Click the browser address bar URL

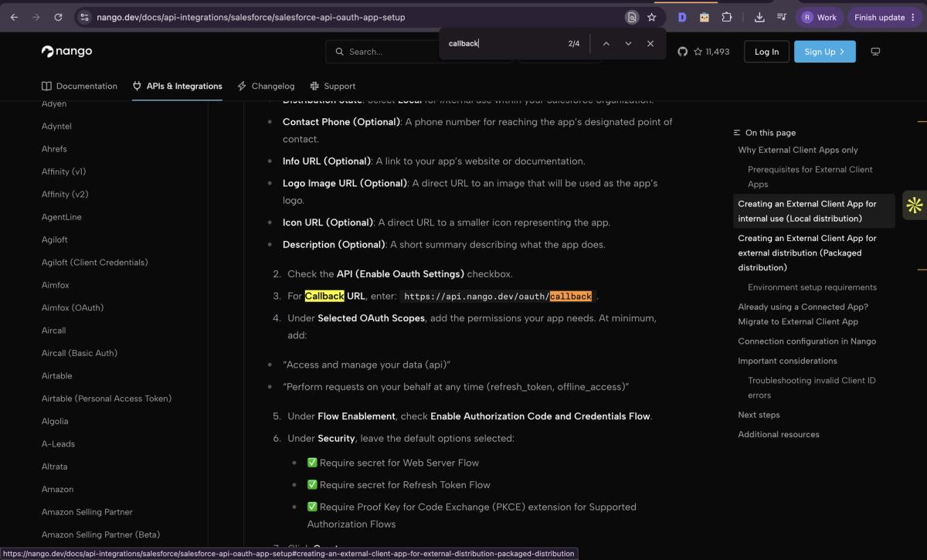[250, 17]
